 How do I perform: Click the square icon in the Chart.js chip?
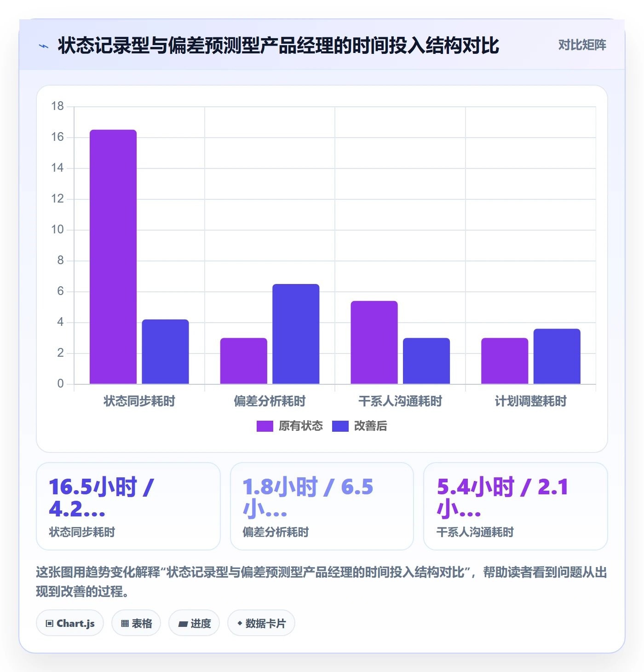[x=50, y=624]
